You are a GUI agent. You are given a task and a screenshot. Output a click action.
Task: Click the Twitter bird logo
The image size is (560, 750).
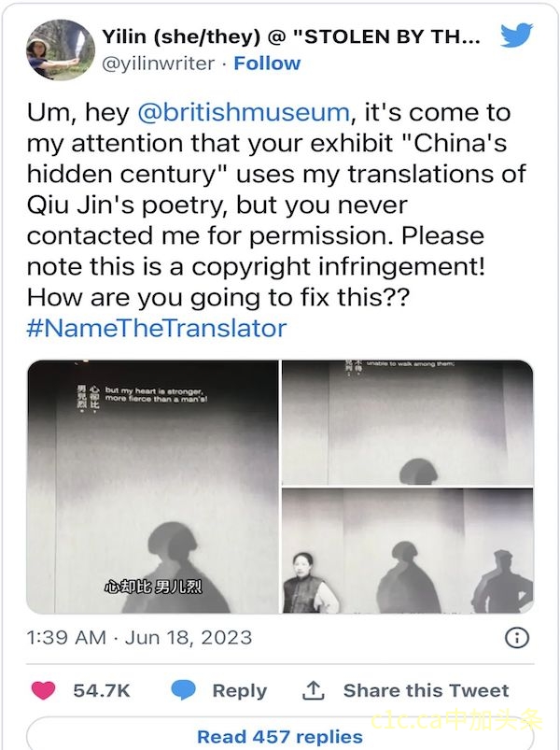[x=515, y=35]
